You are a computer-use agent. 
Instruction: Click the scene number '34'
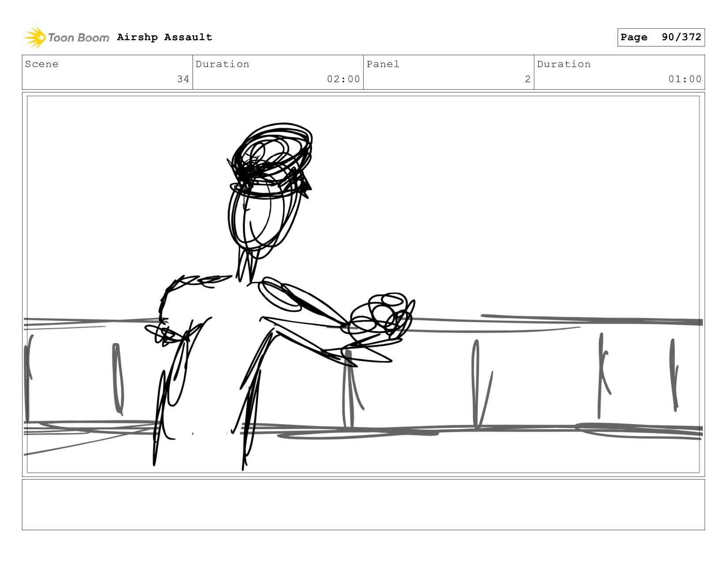point(183,79)
